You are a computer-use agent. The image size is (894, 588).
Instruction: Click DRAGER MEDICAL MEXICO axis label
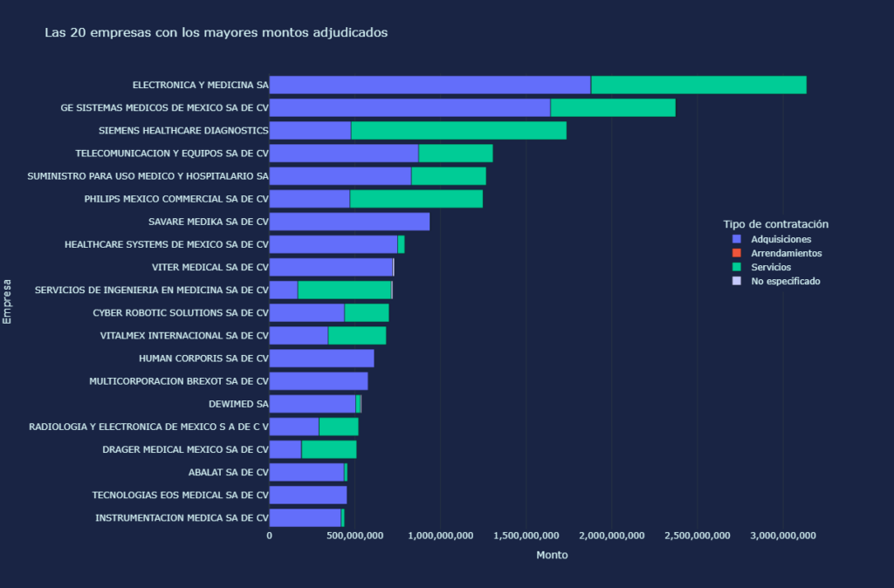coord(185,449)
